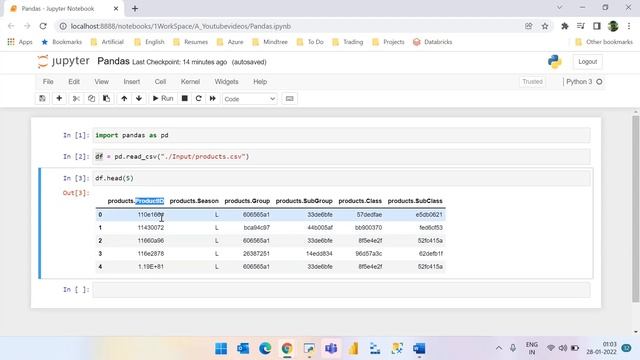Move selected cell up arrow
Image resolution: width=640 pixels, height=360 pixels.
point(124,98)
